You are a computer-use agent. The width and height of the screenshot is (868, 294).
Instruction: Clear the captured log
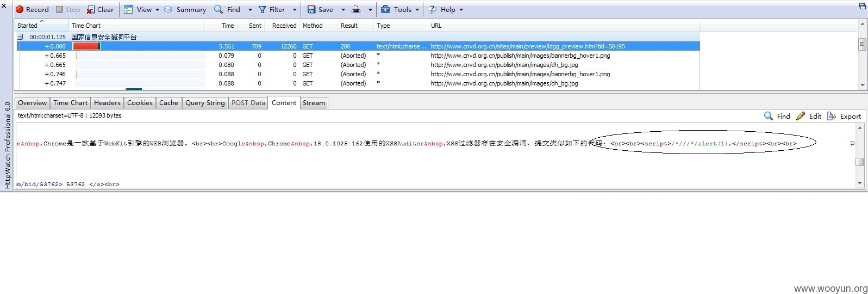click(101, 9)
